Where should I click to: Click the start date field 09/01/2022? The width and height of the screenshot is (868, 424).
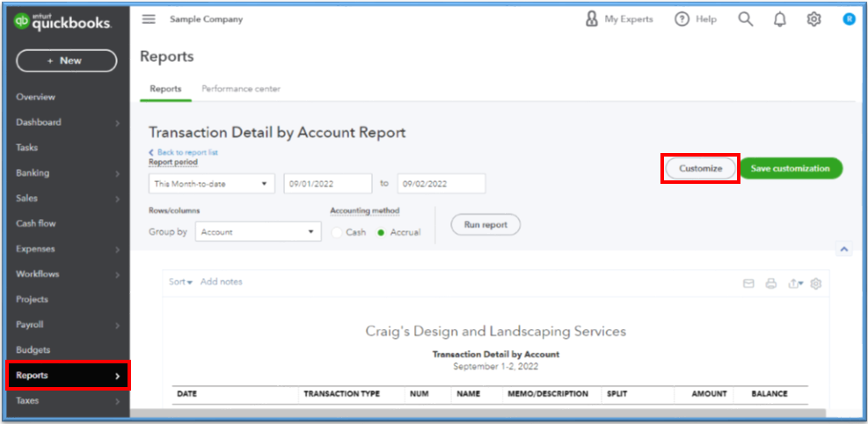pyautogui.click(x=328, y=184)
